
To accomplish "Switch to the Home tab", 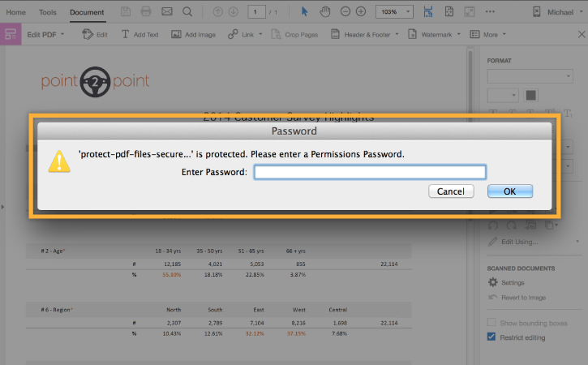I will (x=15, y=12).
